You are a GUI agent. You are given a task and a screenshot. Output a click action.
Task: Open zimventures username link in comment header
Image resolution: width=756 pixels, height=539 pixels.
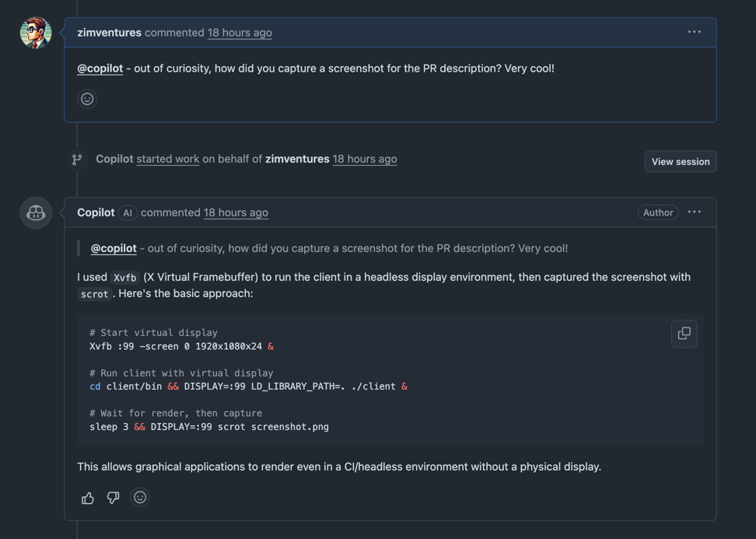(109, 33)
